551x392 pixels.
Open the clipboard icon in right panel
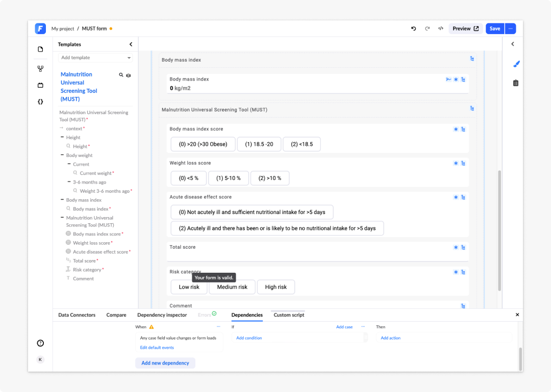click(515, 83)
